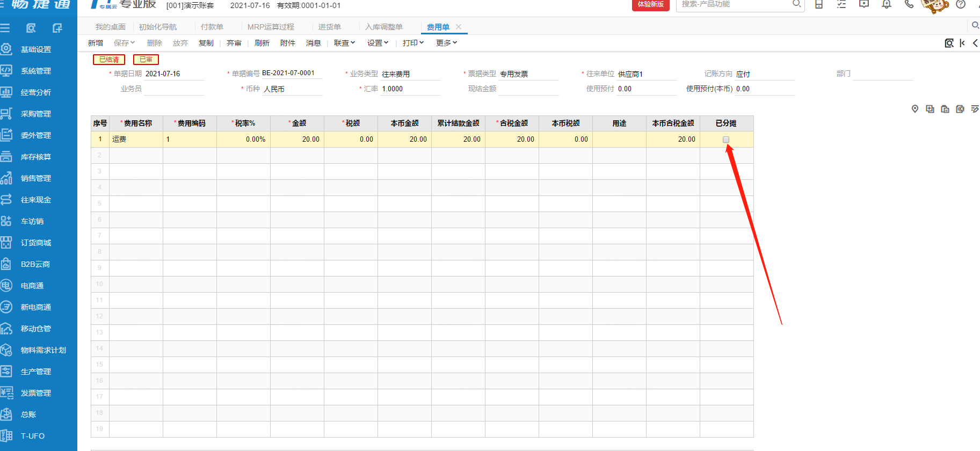Click the 复制 button
This screenshot has width=980, height=451.
click(206, 43)
